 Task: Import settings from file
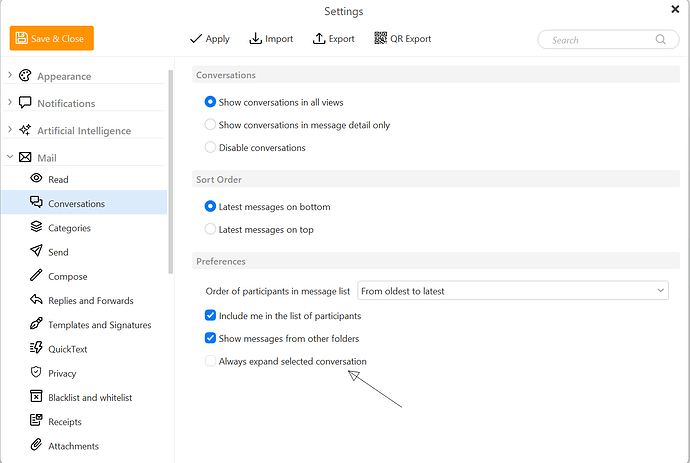click(271, 39)
